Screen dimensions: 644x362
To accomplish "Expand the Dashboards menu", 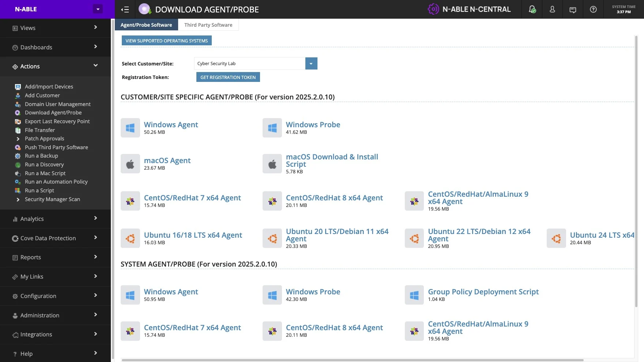I will pos(55,47).
